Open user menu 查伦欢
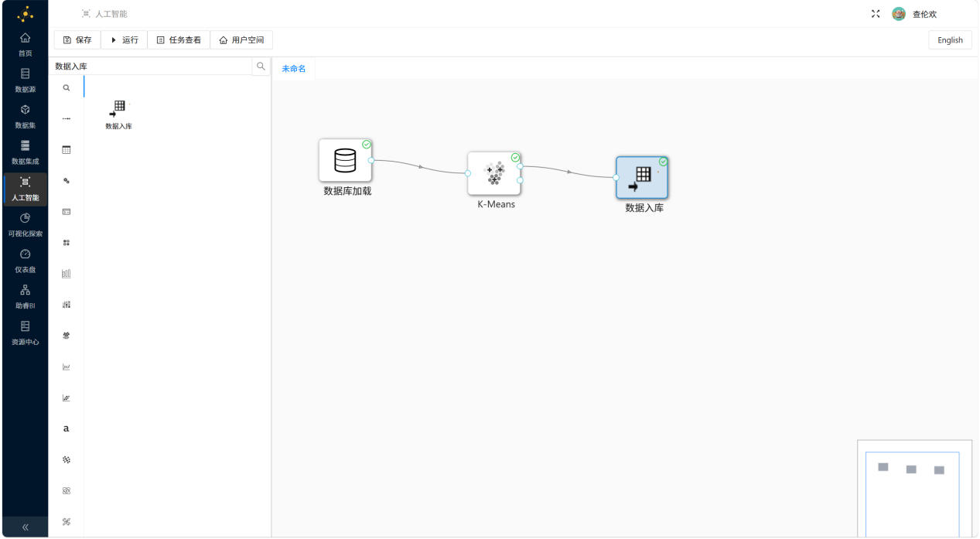The height and width of the screenshot is (539, 980). click(x=924, y=14)
